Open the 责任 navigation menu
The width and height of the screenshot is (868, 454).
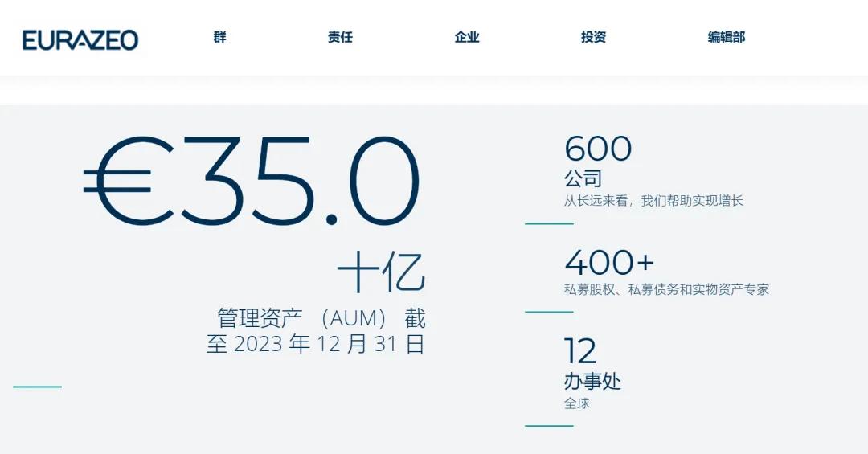point(340,37)
